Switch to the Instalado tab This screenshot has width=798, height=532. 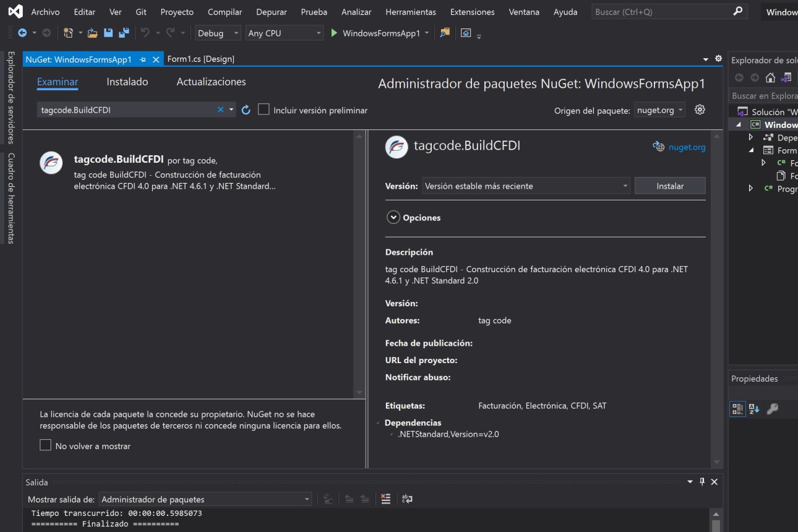click(127, 82)
